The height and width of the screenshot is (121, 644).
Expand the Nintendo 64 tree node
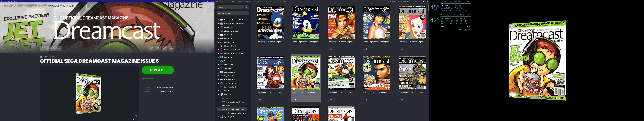[x=218, y=27]
